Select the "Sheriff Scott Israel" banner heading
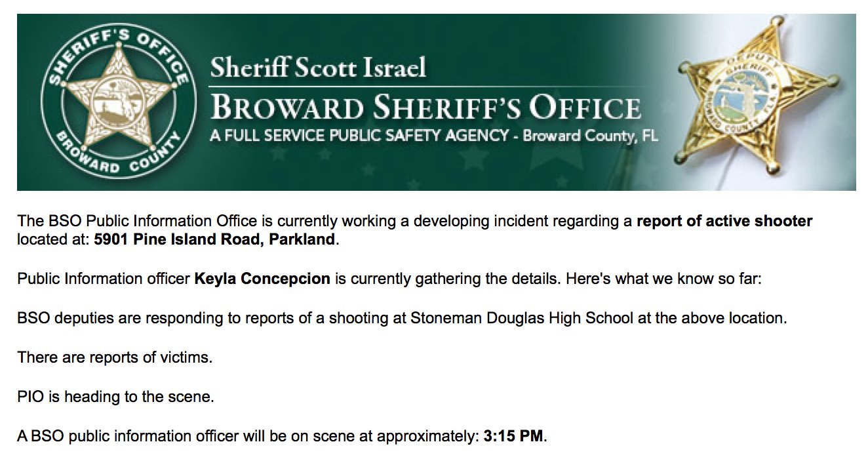 [318, 68]
